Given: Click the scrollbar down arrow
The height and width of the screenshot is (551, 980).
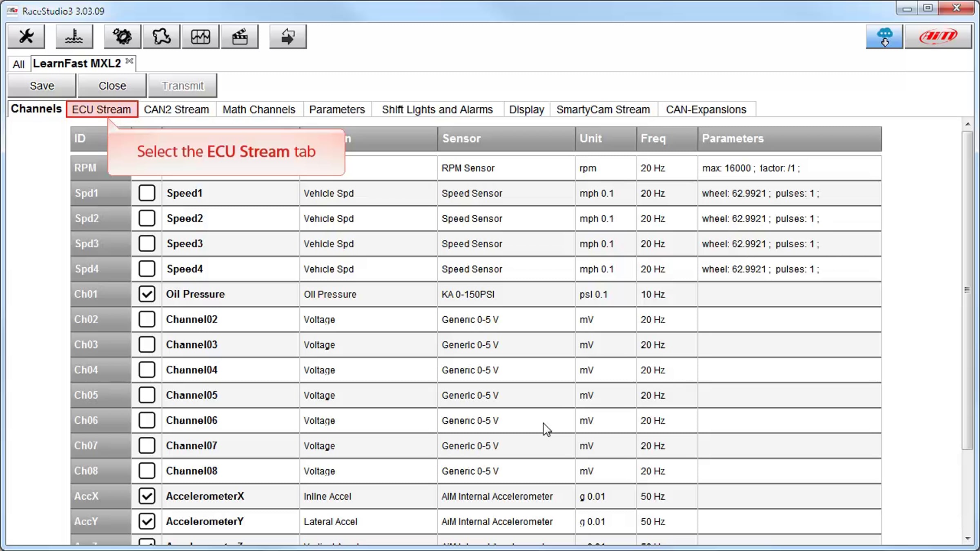Looking at the screenshot, I should pos(968,539).
